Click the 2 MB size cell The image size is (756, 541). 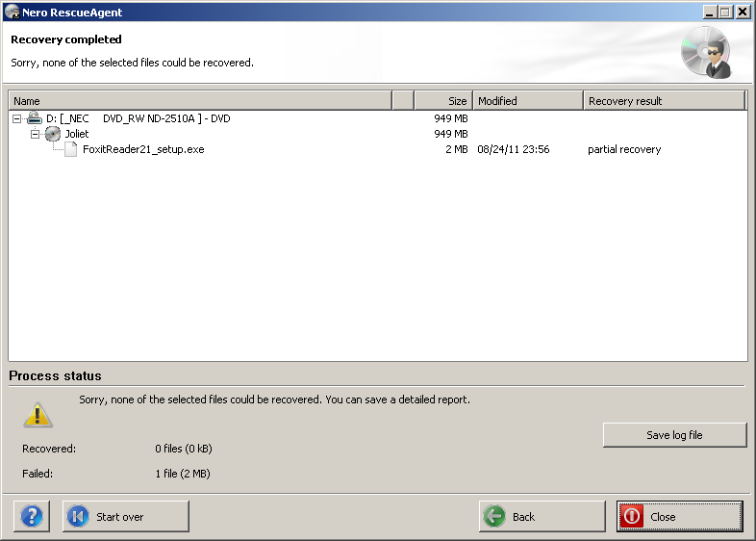coord(457,149)
